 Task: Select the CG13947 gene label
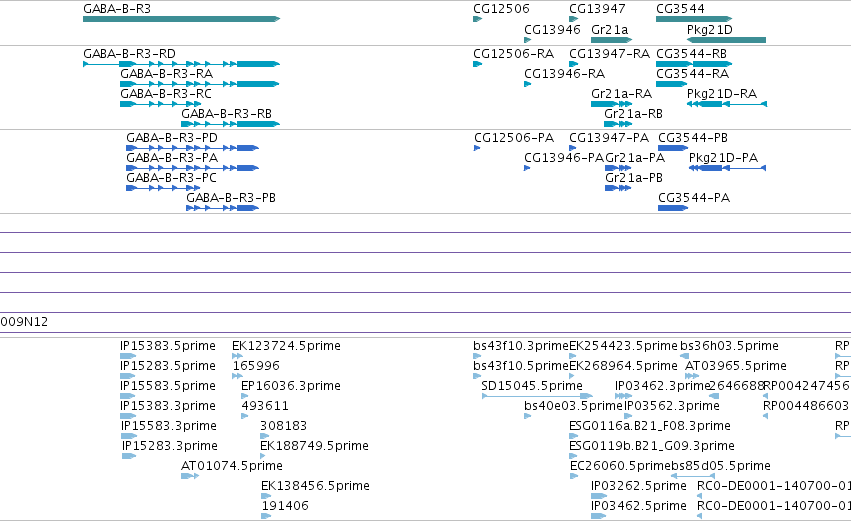(597, 9)
